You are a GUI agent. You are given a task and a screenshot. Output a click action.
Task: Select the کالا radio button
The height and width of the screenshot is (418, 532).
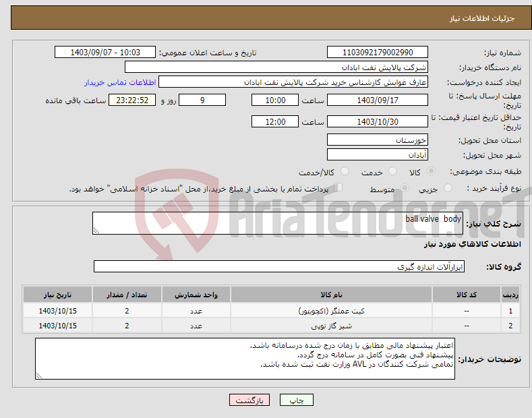[x=431, y=171]
